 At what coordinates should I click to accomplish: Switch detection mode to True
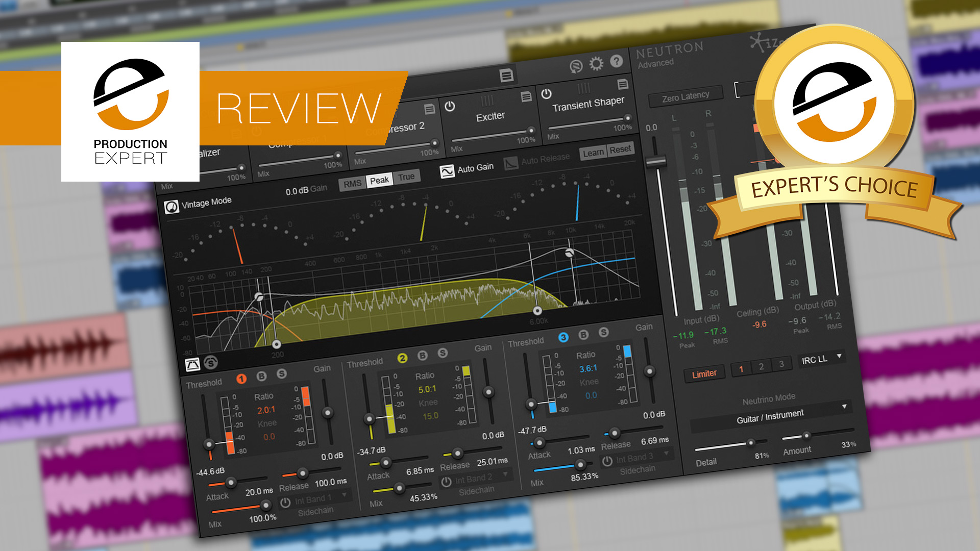coord(406,177)
